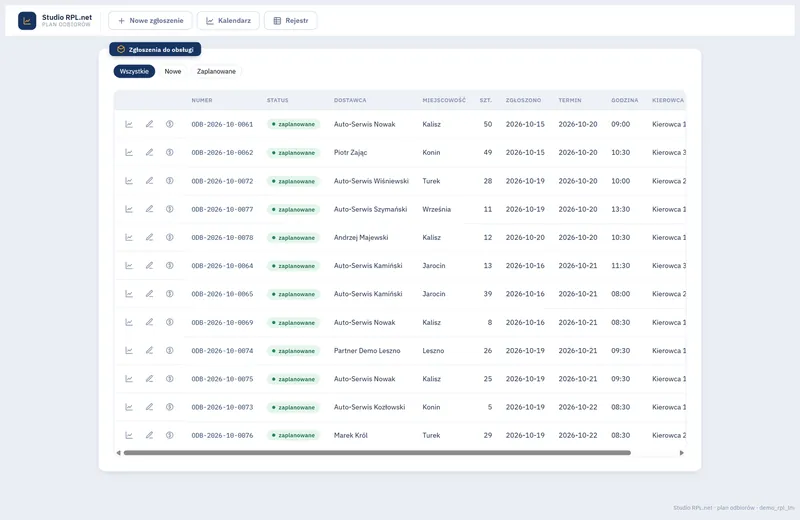The width and height of the screenshot is (800, 520).
Task: Click the Studio RPL.net title text
Action: (67, 17)
